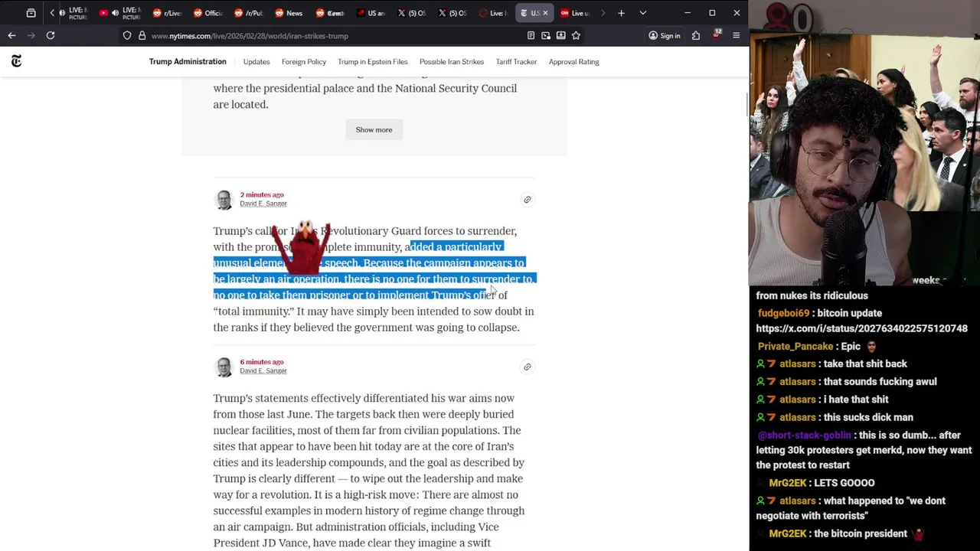
Task: Open the Foreign Policy nav link
Action: click(304, 62)
